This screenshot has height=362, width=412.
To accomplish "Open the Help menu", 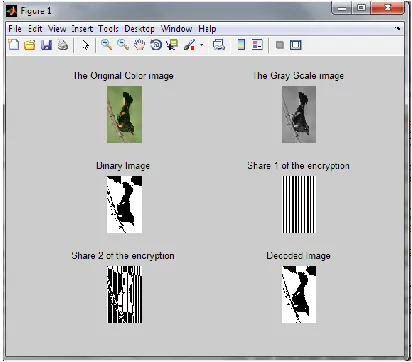I will point(207,29).
